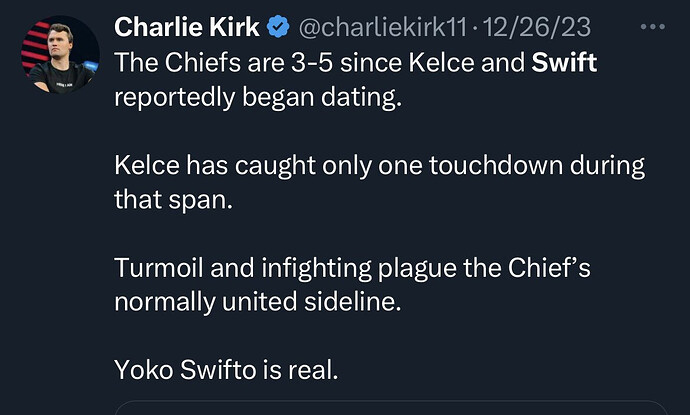Visit the @charliekirk11 handle
Viewport: 690px width, 415px height.
pos(382,27)
